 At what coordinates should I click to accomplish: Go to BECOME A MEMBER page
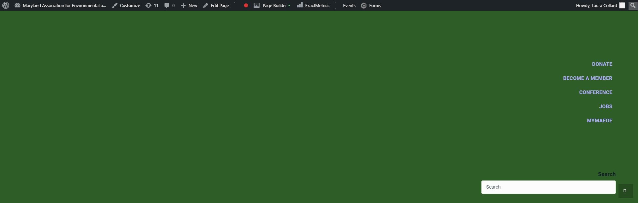point(588,78)
